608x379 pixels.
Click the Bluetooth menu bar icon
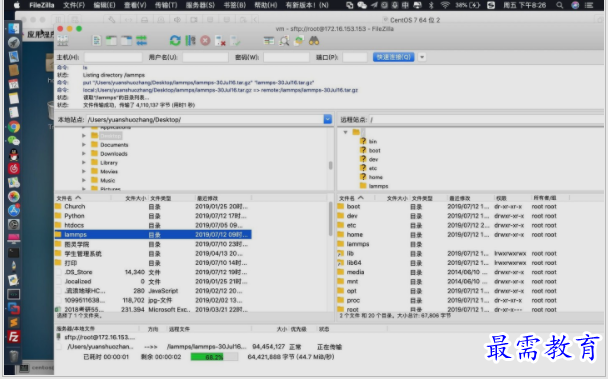(x=431, y=5)
